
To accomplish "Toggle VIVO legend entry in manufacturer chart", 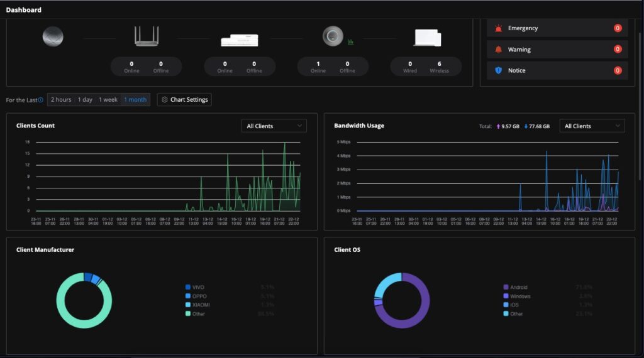I will click(x=198, y=287).
